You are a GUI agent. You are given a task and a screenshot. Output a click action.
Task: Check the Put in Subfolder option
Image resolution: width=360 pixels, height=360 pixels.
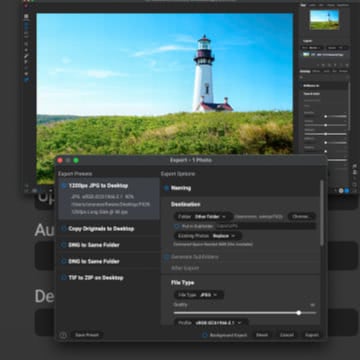pyautogui.click(x=177, y=226)
